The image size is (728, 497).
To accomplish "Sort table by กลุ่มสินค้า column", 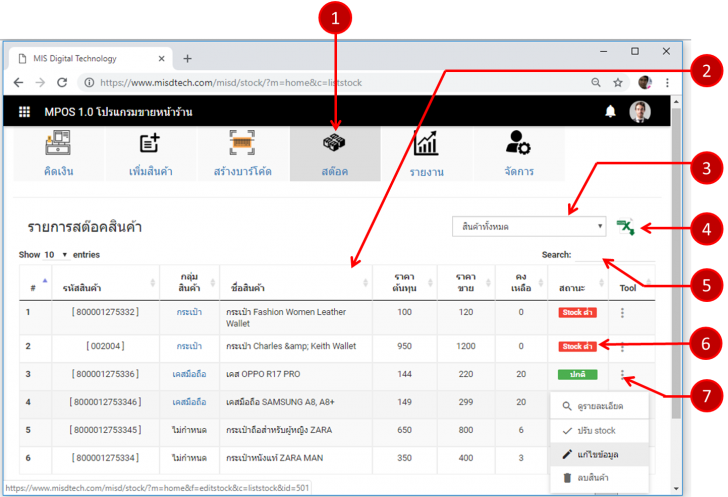I will tap(189, 283).
